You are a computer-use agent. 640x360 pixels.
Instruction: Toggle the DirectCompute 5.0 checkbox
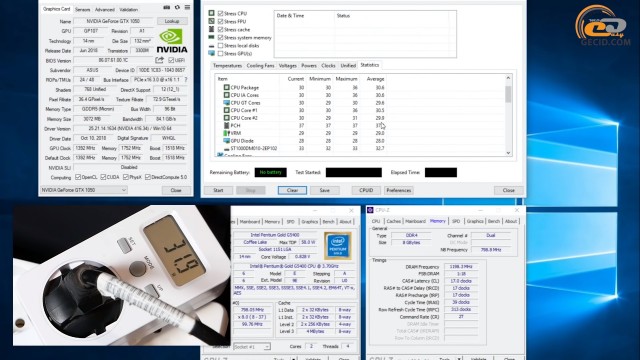pos(148,177)
